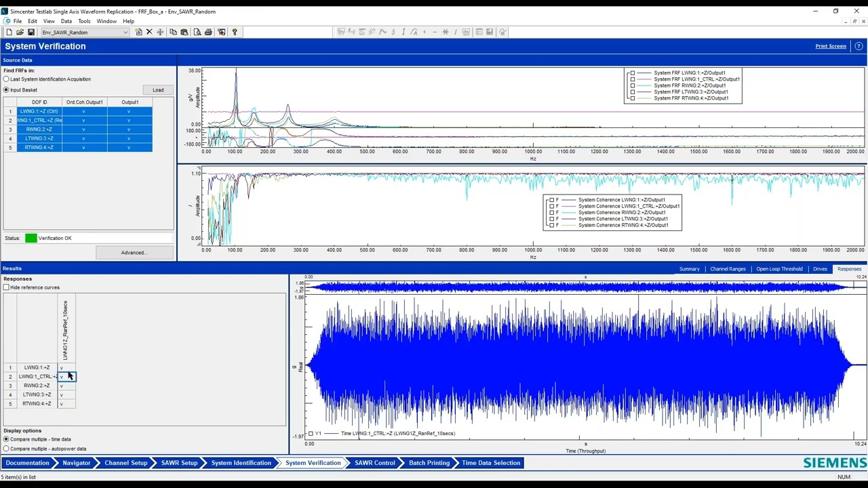Click the rename toolbar icon beside delete X
Viewport: 868px width, 488px height.
159,32
